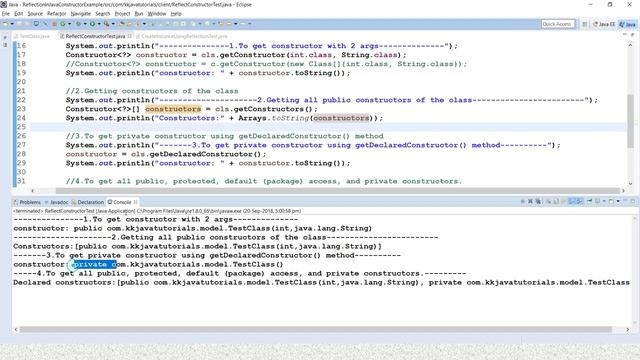Open the Javadoc view tab
The image size is (640, 360).
click(56, 202)
